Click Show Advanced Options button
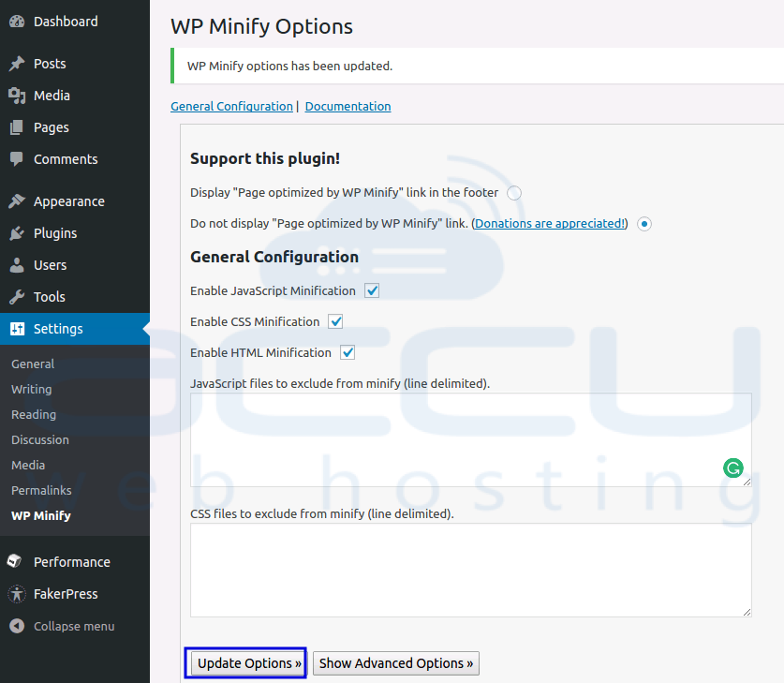The image size is (784, 683). point(396,663)
